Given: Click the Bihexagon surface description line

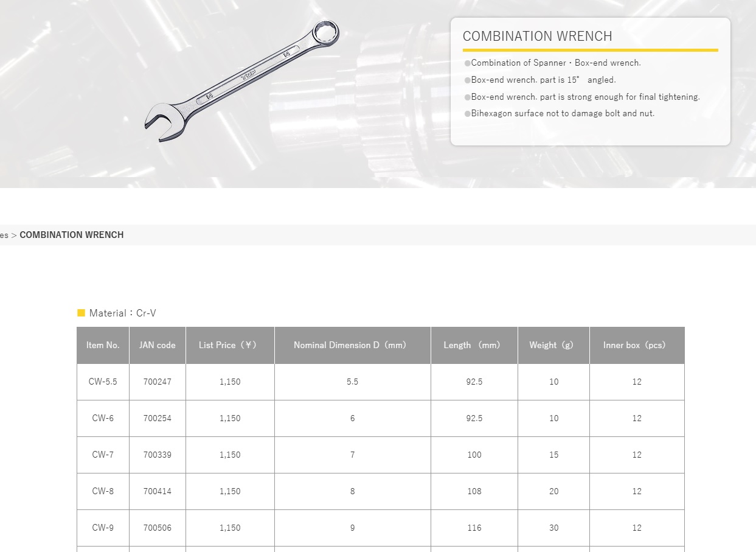Looking at the screenshot, I should [562, 113].
